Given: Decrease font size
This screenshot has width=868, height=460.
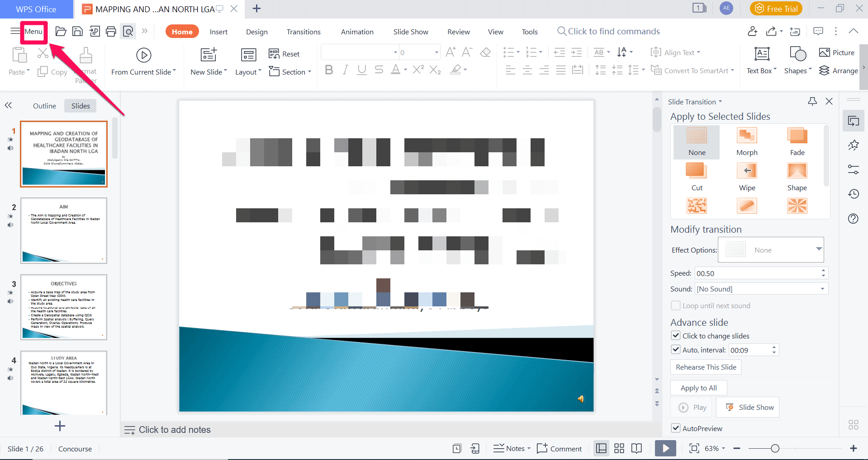Looking at the screenshot, I should coord(467,52).
